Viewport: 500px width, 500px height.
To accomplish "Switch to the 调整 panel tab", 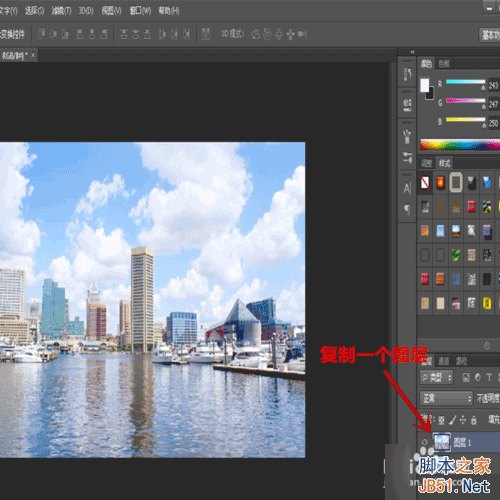I will [426, 163].
